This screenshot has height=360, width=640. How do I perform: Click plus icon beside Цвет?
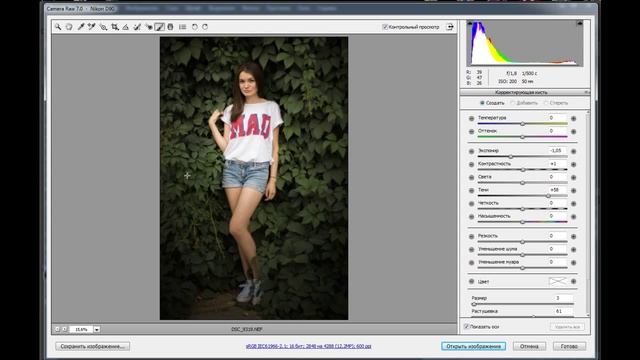tap(573, 281)
